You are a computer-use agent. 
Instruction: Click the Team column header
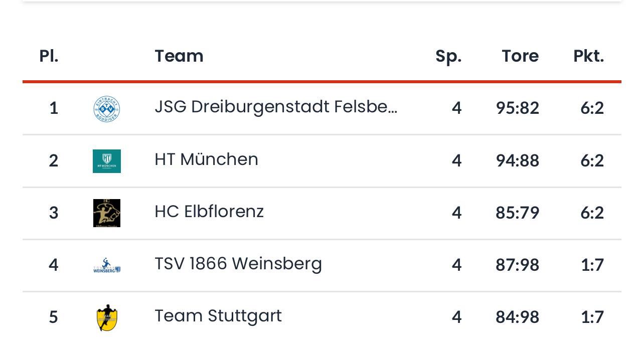pyautogui.click(x=179, y=56)
